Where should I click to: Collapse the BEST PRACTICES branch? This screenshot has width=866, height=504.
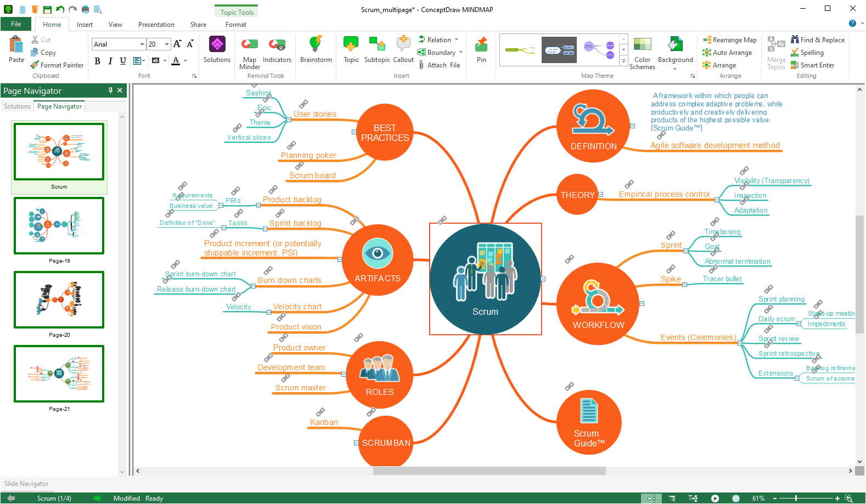tap(354, 132)
